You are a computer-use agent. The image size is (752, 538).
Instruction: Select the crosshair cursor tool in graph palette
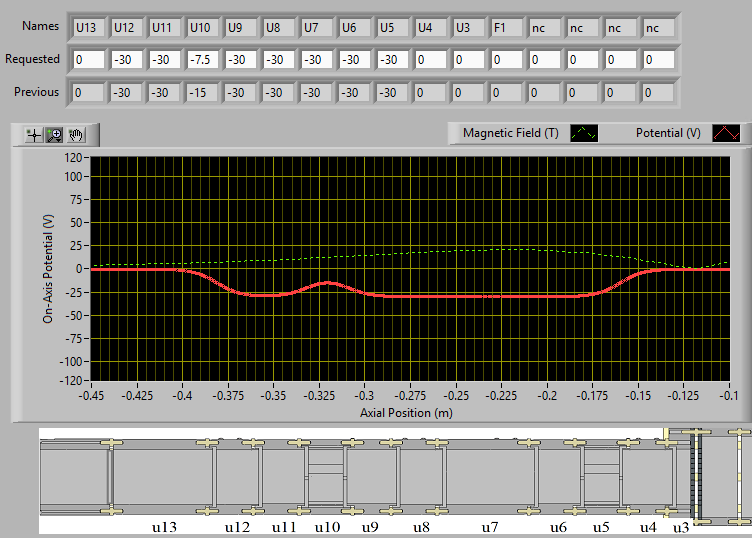point(34,135)
